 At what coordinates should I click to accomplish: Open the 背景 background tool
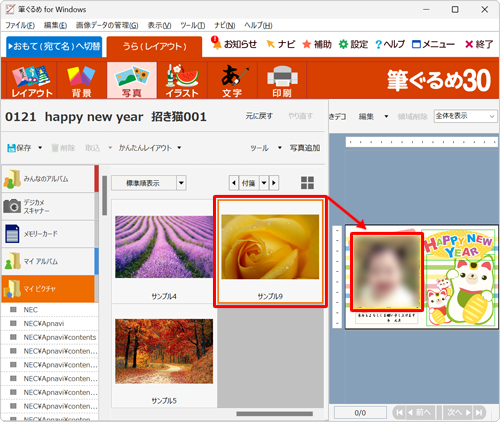point(82,80)
